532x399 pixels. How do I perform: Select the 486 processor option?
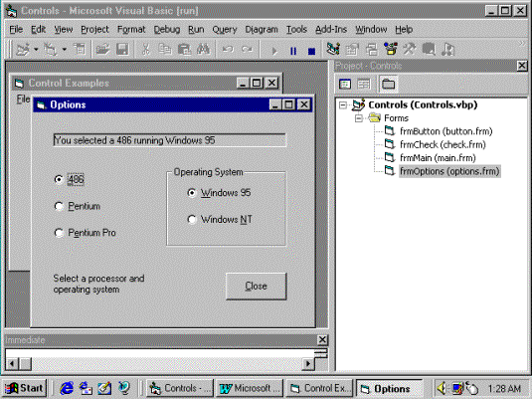pyautogui.click(x=69, y=179)
